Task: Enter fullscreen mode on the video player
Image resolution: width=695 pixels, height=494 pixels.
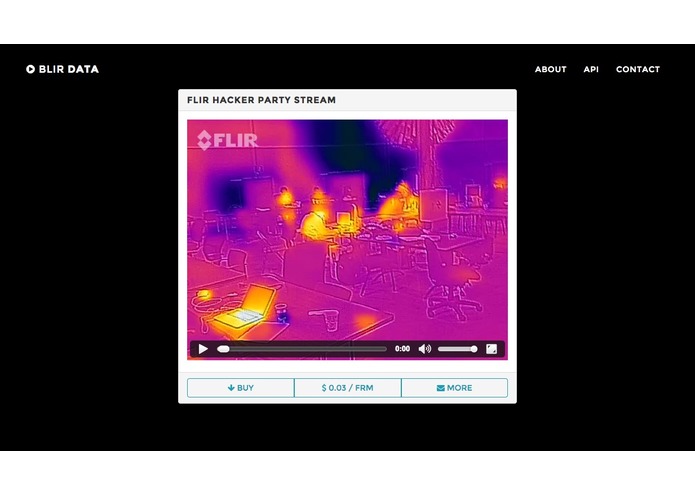Action: pos(491,349)
